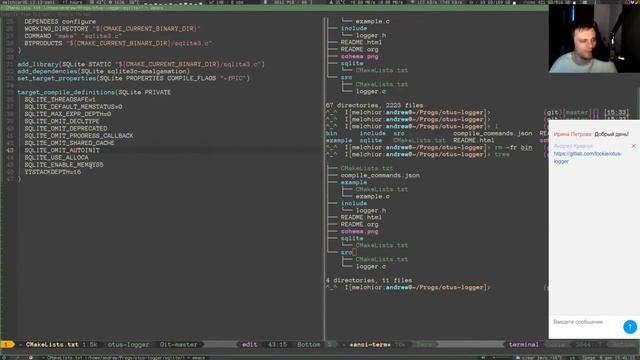Click the 'rm -fr bin' command in terminal
Viewport: 640px width, 360px height.
(513, 147)
